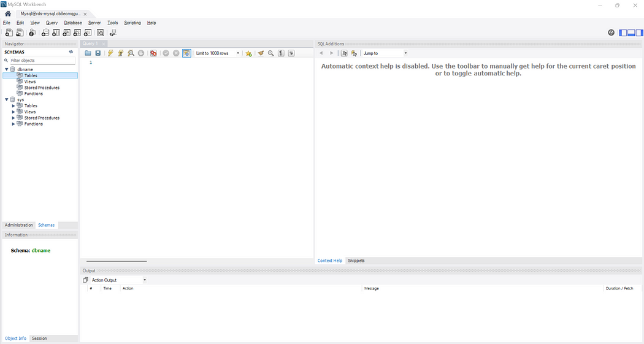
Task: Create a new table toolbar icon
Action: (56, 33)
